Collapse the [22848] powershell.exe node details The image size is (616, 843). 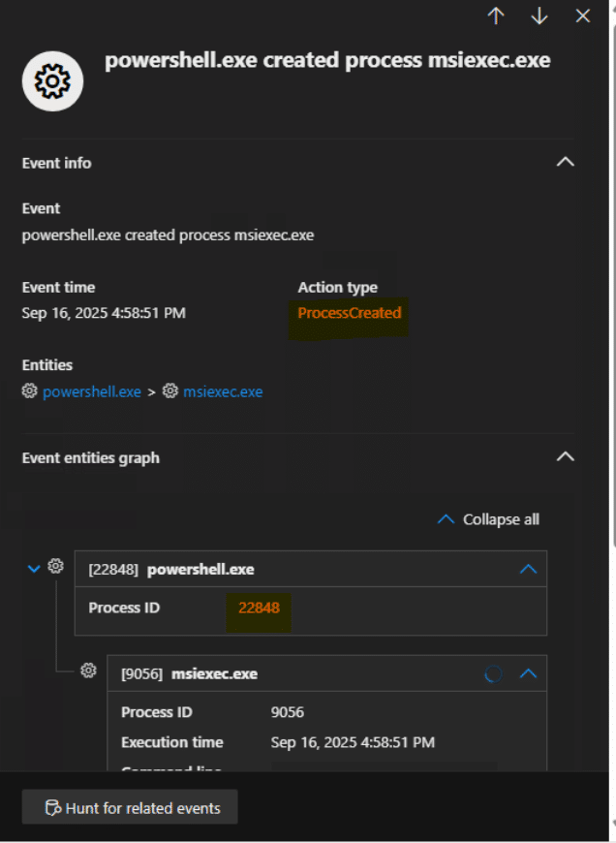(x=528, y=569)
